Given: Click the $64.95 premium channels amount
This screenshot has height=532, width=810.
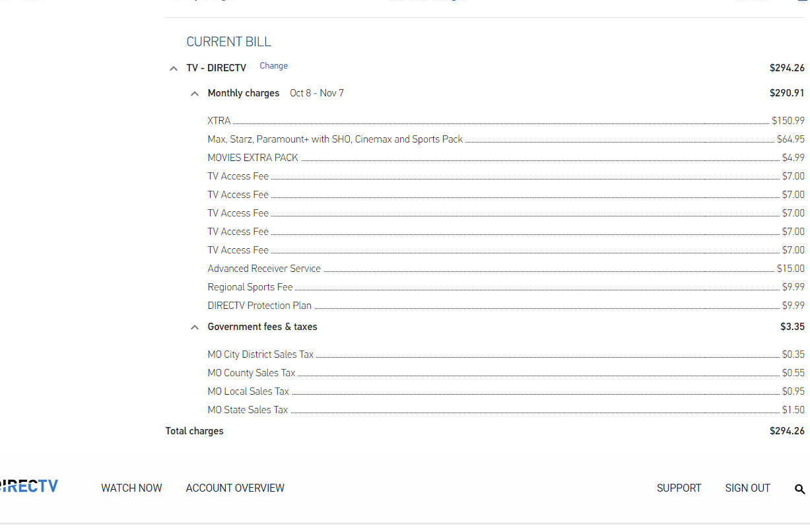Looking at the screenshot, I should click(791, 139).
